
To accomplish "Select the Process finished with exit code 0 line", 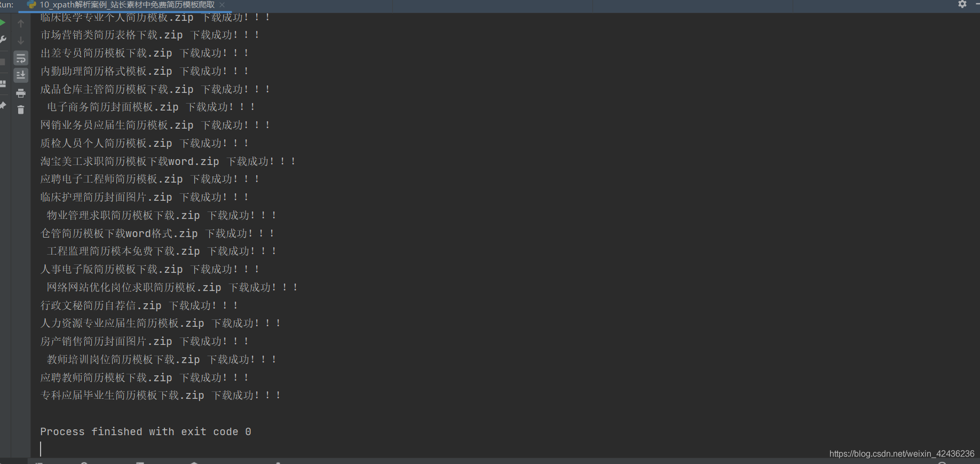I will 145,431.
